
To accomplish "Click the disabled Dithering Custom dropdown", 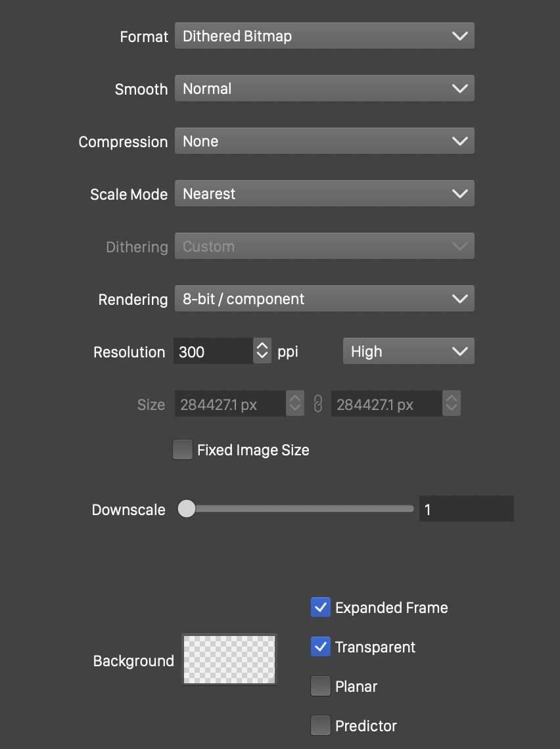I will [x=324, y=246].
